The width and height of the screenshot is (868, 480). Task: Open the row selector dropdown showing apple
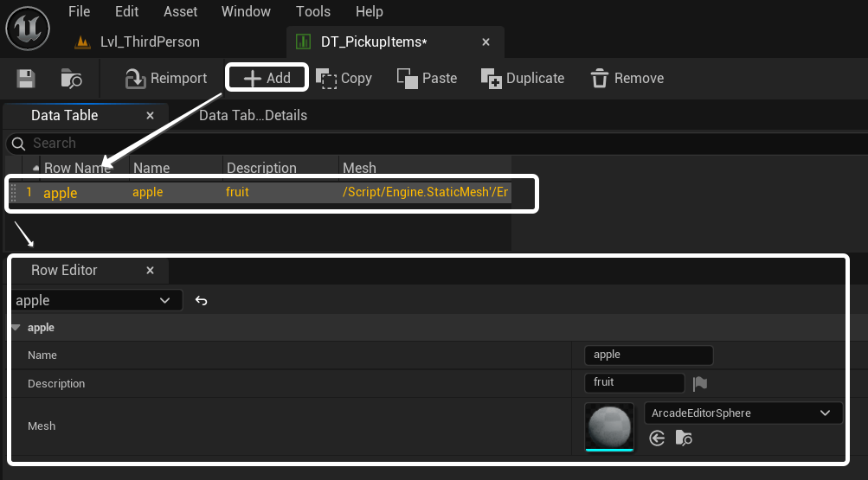(x=95, y=301)
